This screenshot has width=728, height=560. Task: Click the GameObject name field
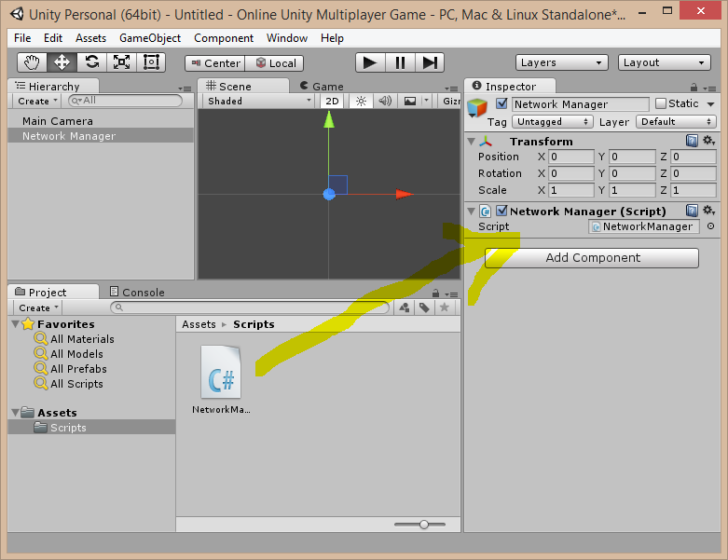(x=581, y=104)
